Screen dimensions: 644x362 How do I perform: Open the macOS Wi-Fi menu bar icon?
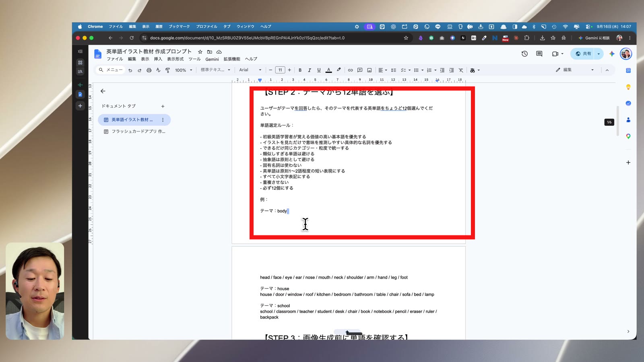(565, 27)
